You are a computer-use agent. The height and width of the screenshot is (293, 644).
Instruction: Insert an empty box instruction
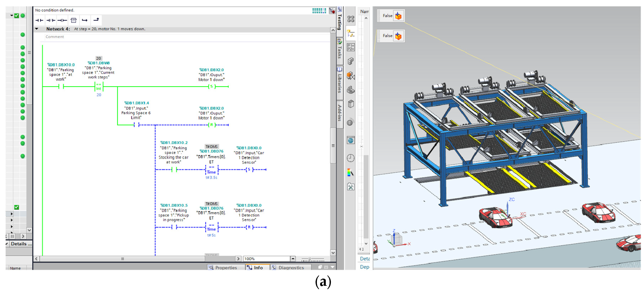point(73,20)
